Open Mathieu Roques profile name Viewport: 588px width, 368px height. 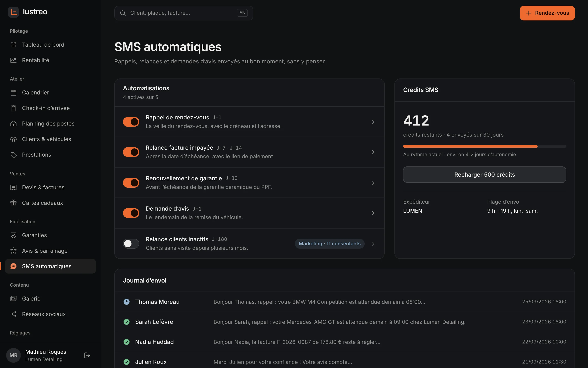(x=46, y=352)
